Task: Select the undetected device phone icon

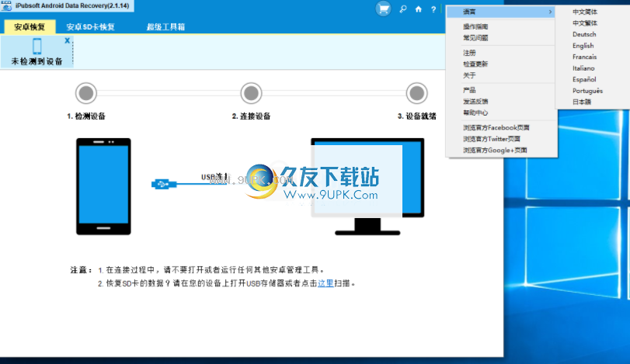Action: tap(37, 46)
